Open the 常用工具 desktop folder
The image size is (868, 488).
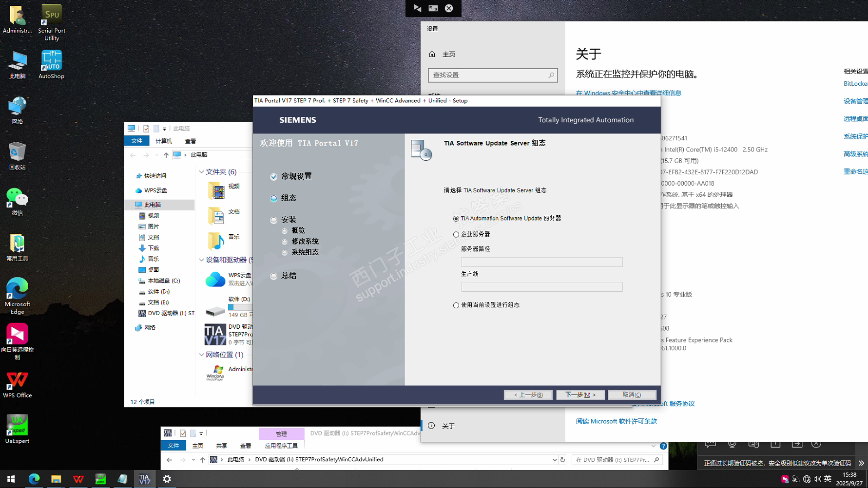17,247
